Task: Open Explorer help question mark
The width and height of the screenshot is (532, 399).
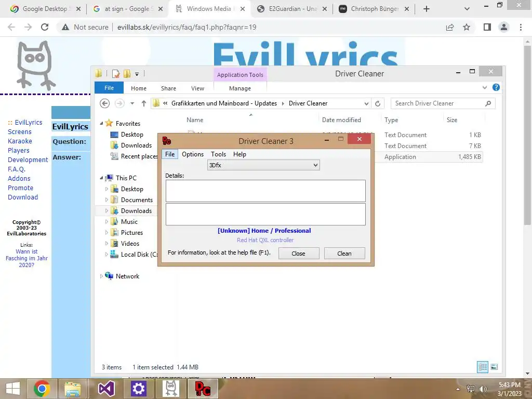Action: point(496,87)
